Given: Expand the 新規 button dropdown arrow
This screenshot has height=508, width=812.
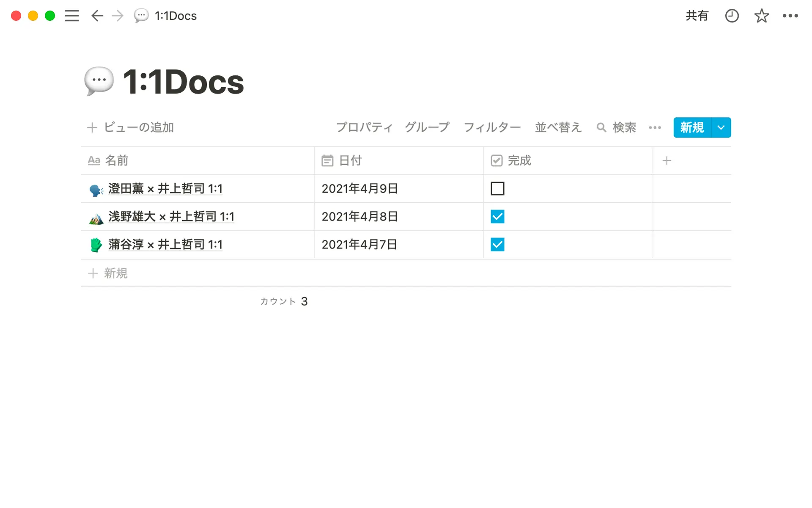Looking at the screenshot, I should tap(721, 127).
